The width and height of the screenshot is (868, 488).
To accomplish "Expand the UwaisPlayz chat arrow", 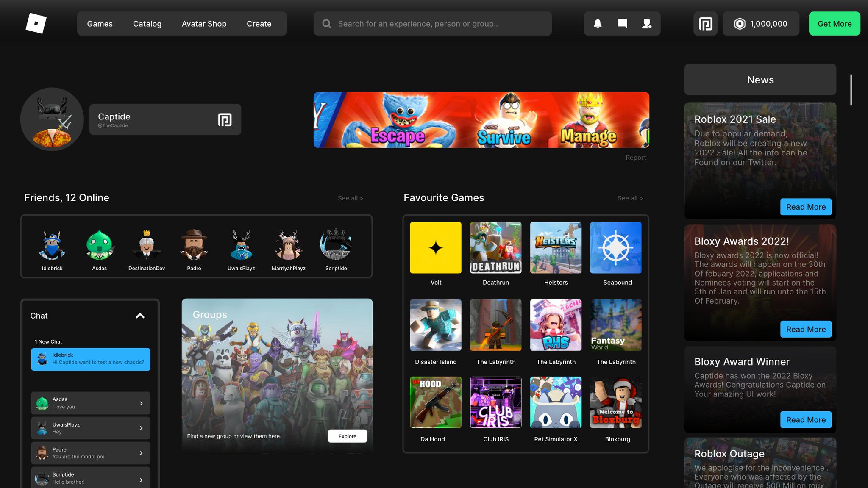I will [141, 428].
